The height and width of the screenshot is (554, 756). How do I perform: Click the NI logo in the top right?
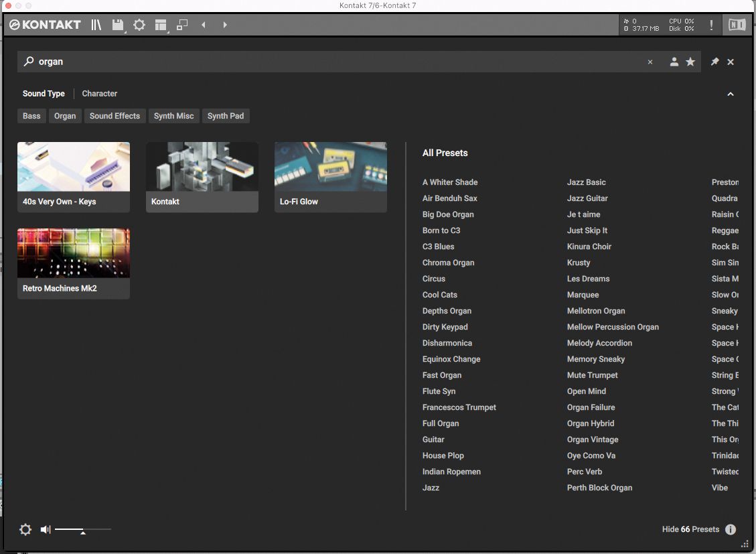point(737,25)
